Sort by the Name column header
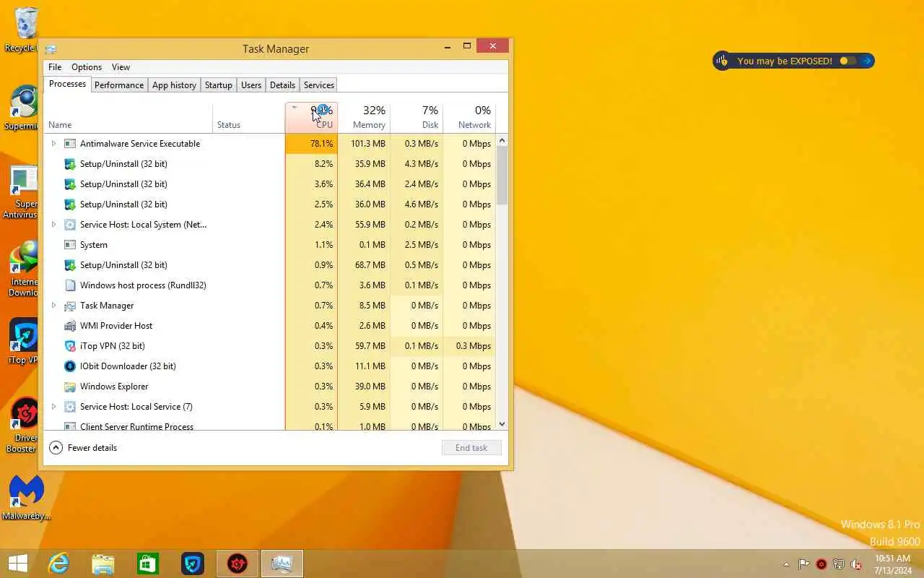The width and height of the screenshot is (924, 578). click(x=128, y=118)
